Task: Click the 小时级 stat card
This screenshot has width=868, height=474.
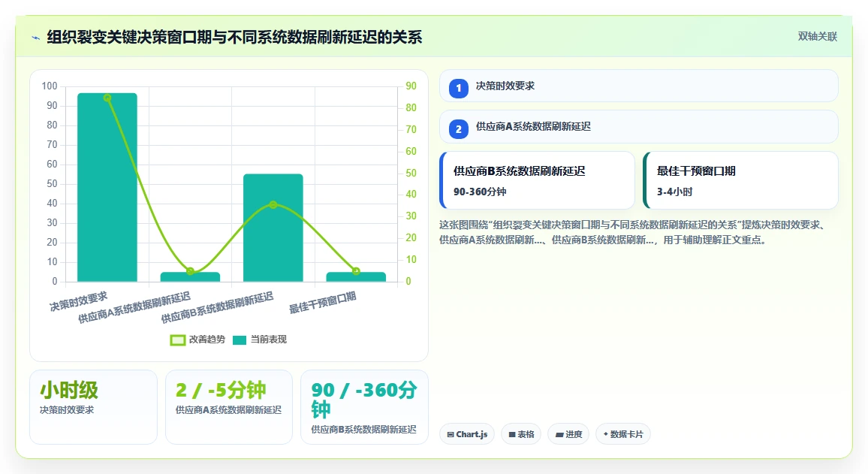Action: coord(94,407)
